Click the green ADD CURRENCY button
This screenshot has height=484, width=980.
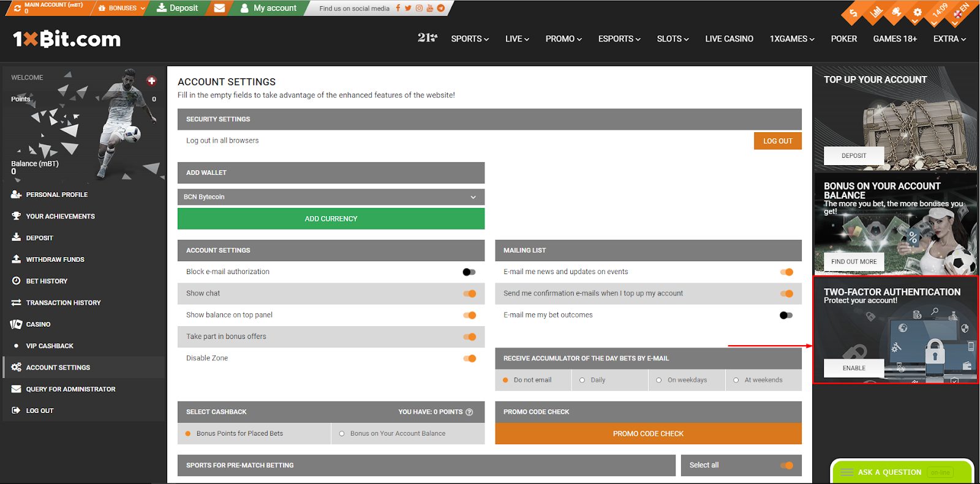pos(331,218)
